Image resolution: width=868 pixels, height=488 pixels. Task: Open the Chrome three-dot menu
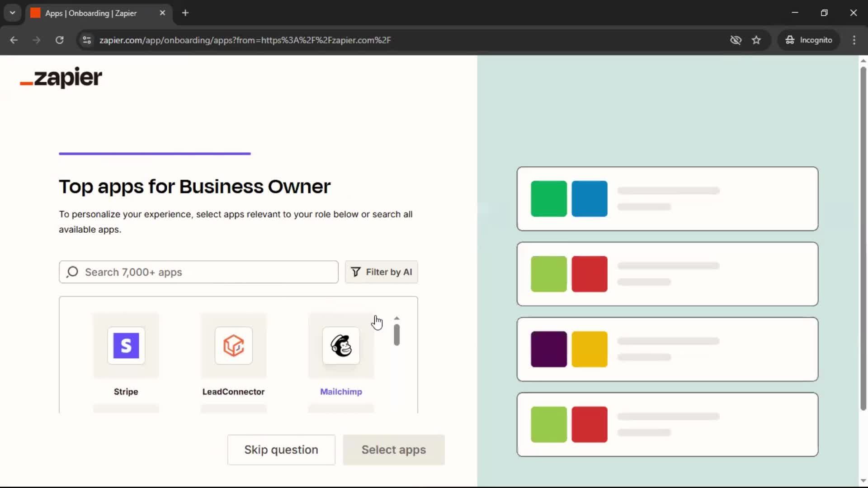tap(854, 40)
